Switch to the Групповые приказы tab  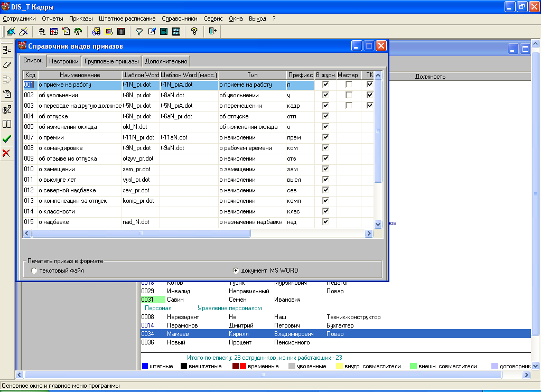coord(111,61)
